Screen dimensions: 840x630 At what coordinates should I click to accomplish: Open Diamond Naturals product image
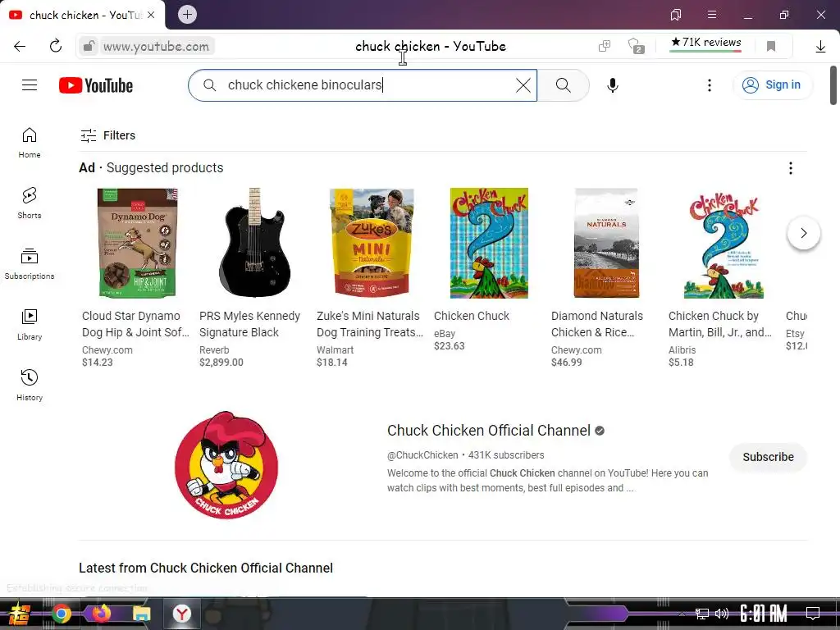pyautogui.click(x=606, y=243)
